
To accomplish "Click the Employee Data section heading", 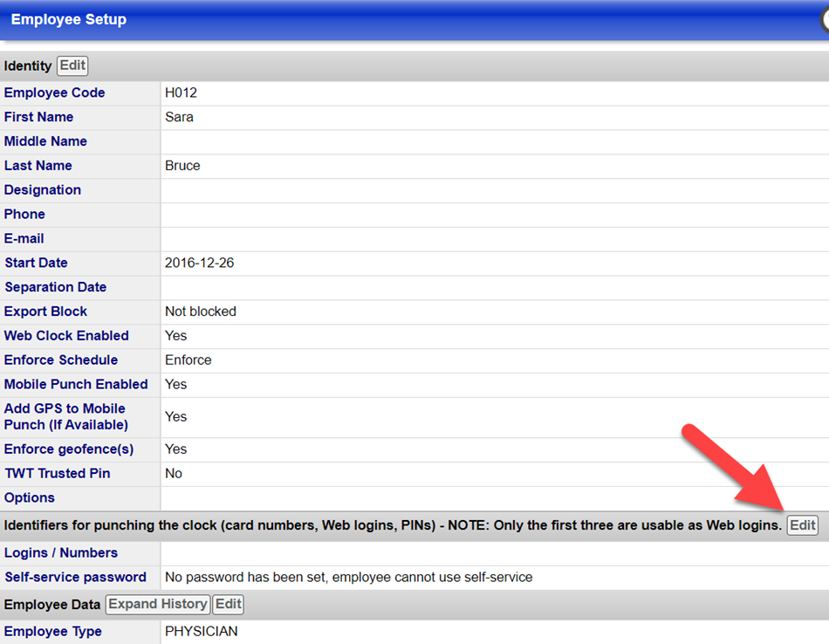I will [51, 605].
